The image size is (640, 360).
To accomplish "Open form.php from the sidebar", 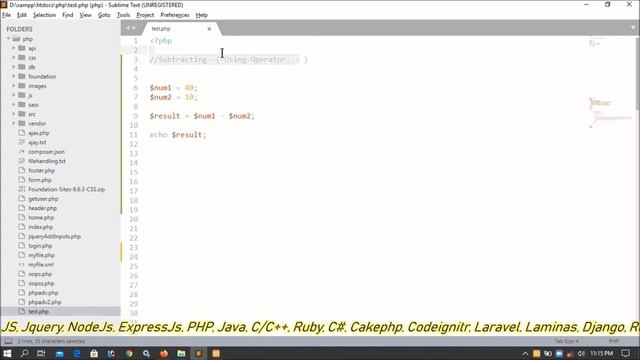I will pos(40,180).
